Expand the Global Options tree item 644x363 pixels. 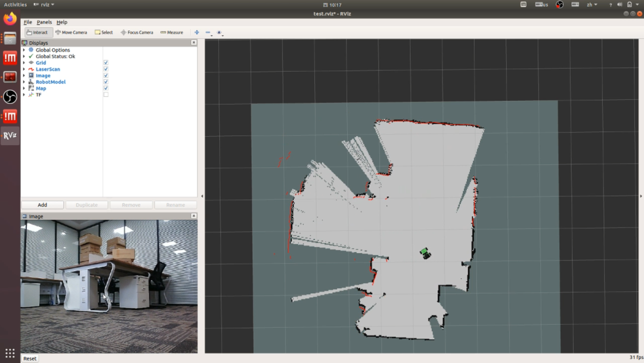24,50
